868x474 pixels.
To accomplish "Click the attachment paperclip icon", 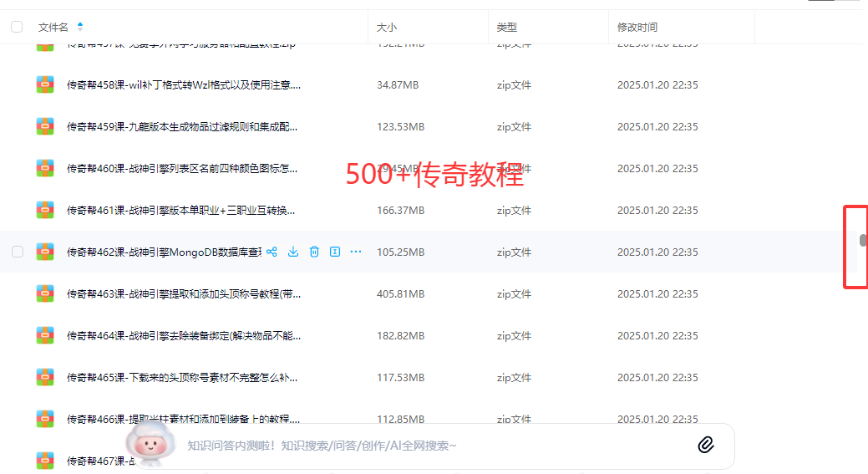I will click(x=706, y=445).
